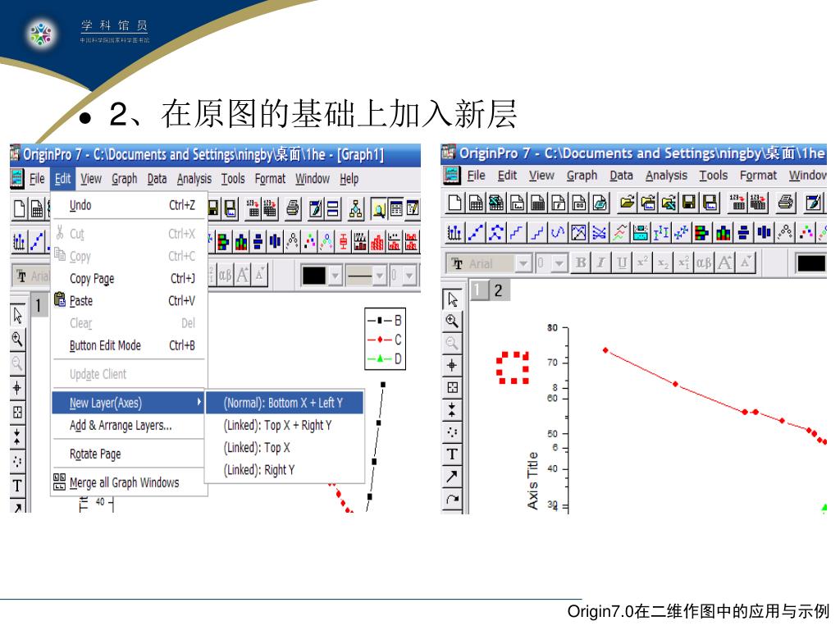The width and height of the screenshot is (840, 630).
Task: Toggle Italic in the right window
Action: click(601, 263)
